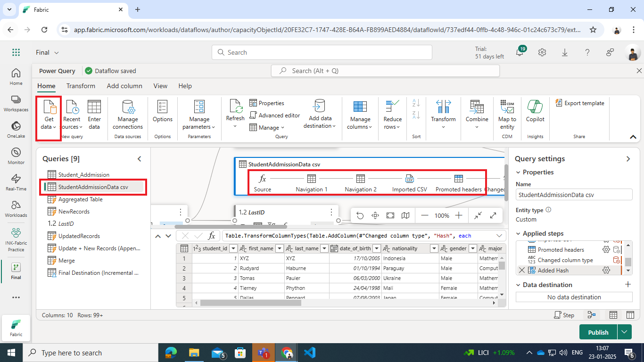The height and width of the screenshot is (362, 644).
Task: Toggle the diagram view button
Action: (x=592, y=315)
